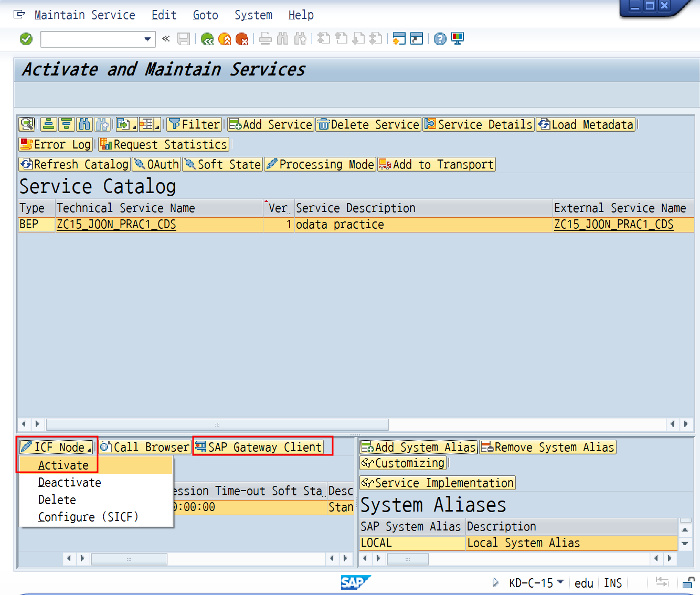Click the Sort Descending icon in catalog toolbar

pyautogui.click(x=67, y=124)
